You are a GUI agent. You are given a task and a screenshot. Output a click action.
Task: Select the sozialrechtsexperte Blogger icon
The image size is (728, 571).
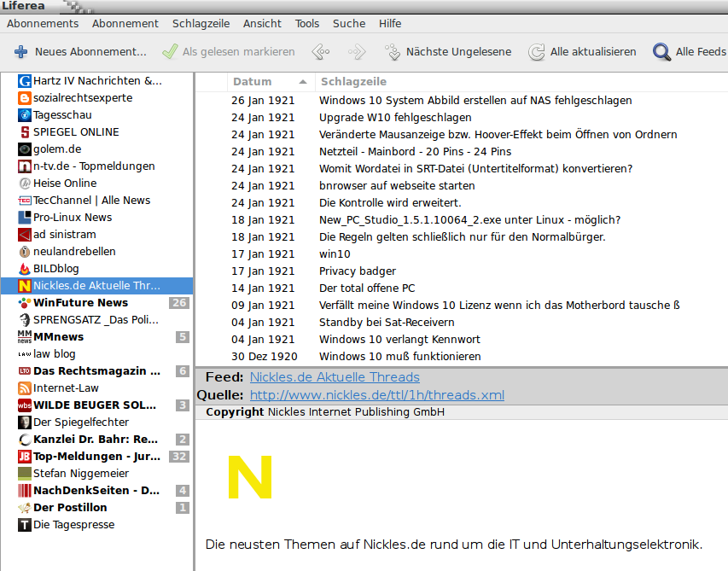(x=25, y=98)
